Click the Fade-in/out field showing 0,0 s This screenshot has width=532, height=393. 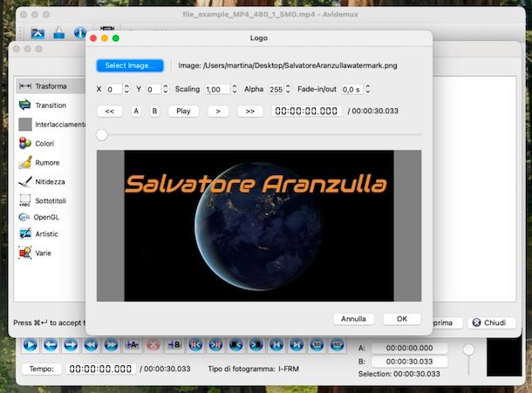352,90
